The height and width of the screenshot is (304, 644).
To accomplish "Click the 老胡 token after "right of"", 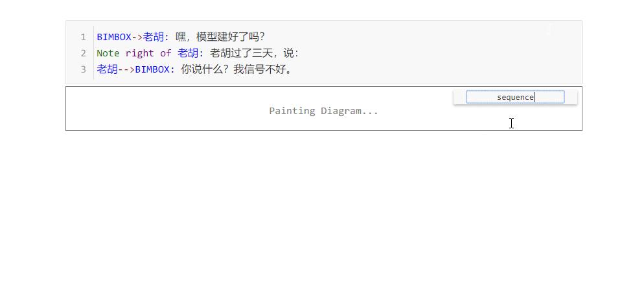I will tap(188, 53).
